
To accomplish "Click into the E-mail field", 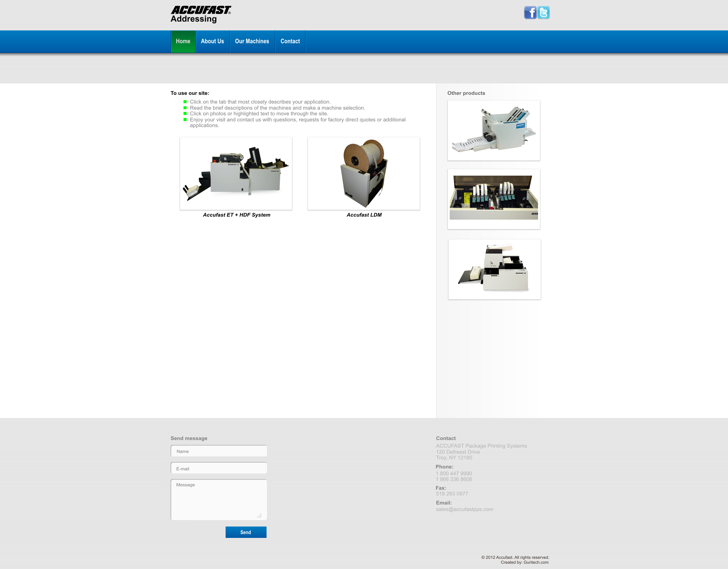I will [219, 468].
